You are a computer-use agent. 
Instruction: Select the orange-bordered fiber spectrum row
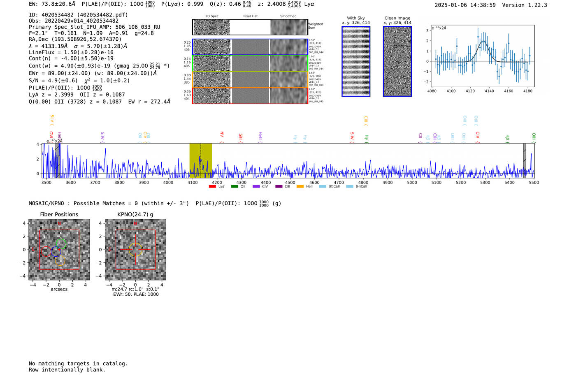(x=250, y=79)
